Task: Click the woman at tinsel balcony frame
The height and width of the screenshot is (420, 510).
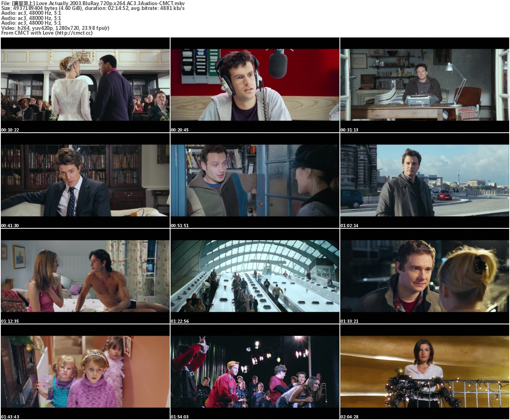Action: click(424, 371)
